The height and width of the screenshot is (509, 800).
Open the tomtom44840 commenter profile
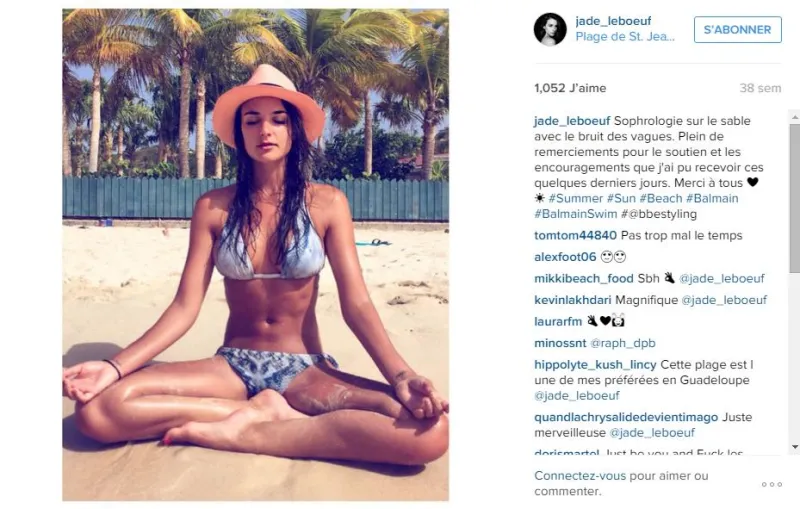(x=576, y=236)
